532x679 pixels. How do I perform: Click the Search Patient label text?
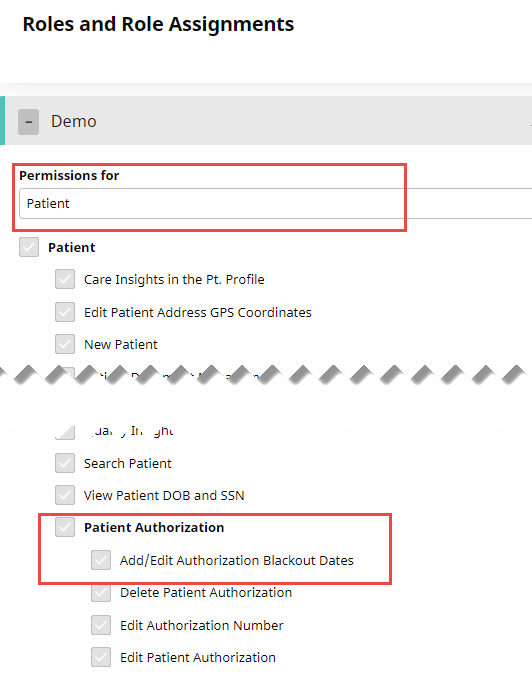128,463
